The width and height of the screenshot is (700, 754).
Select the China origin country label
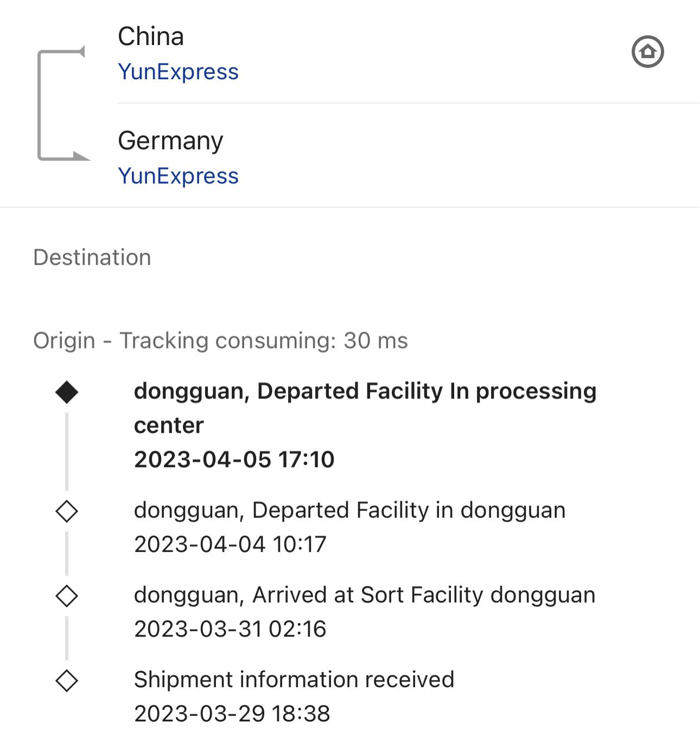151,37
